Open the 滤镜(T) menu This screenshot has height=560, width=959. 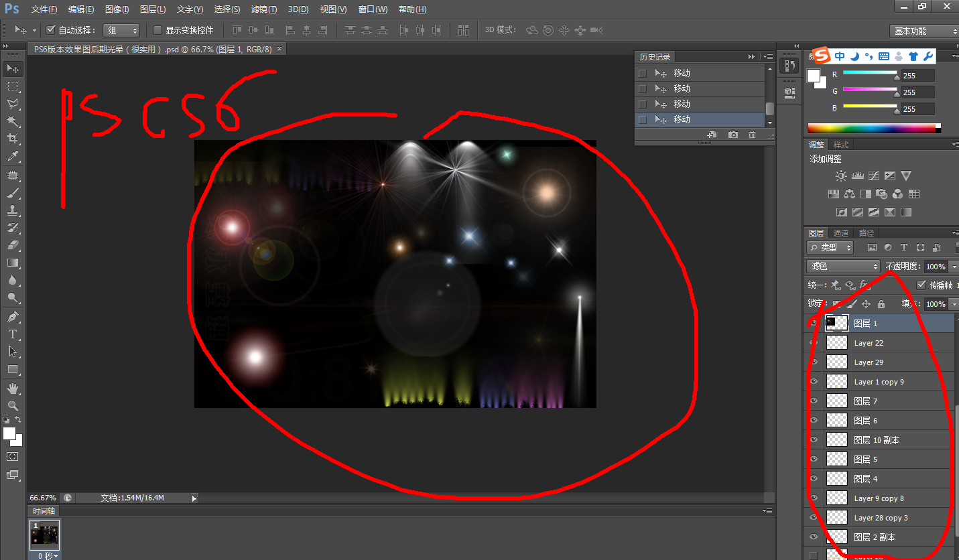pos(264,9)
